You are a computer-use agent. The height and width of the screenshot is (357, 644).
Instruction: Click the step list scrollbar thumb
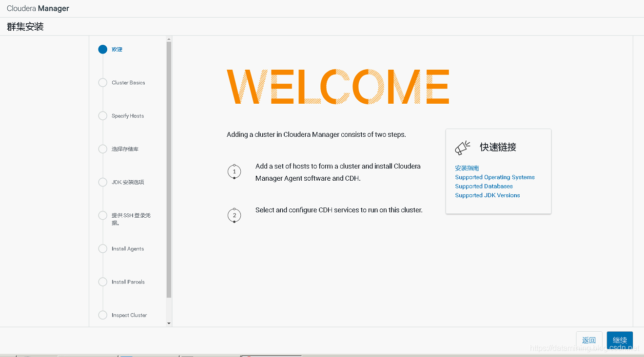(169, 169)
